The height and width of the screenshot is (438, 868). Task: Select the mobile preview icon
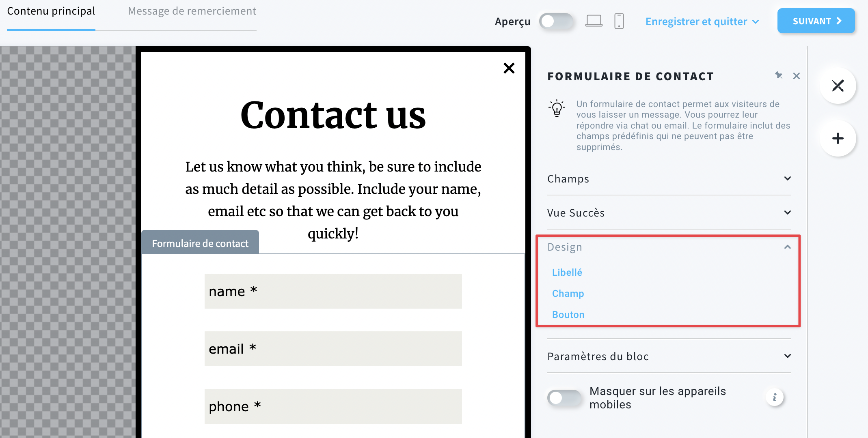click(619, 21)
